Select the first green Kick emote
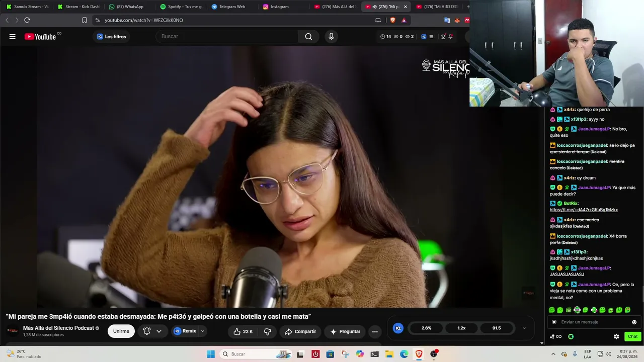644x362 pixels. 552,310
